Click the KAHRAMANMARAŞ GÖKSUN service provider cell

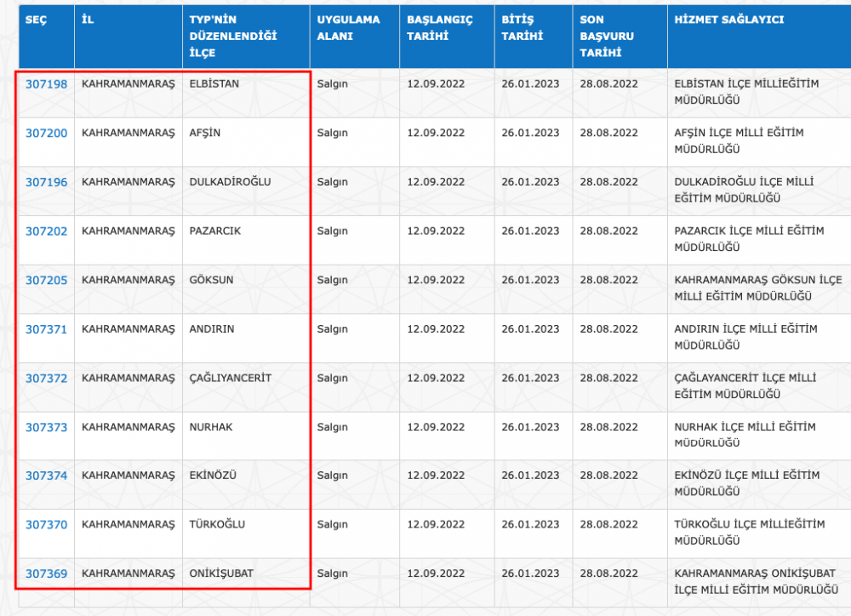tap(757, 288)
